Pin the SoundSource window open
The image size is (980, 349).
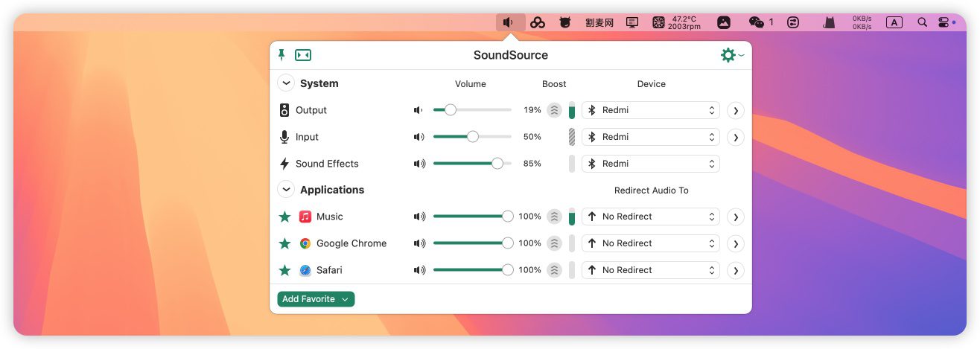click(x=281, y=54)
